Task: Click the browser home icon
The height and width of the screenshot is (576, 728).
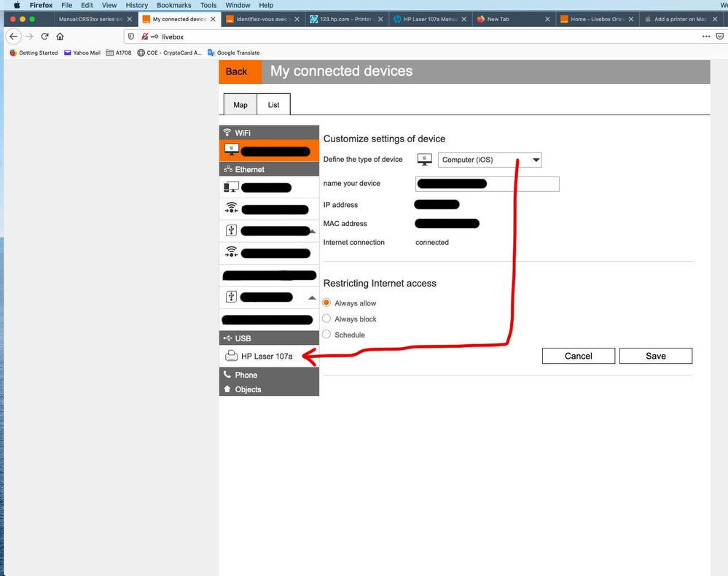Action: 60,36
